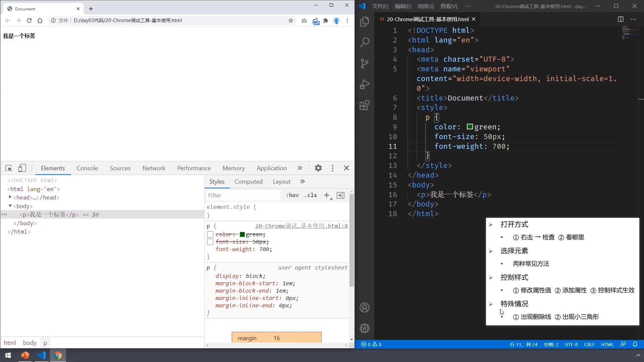Open VS Code title bar overflow menu
This screenshot has height=362, width=644.
click(468, 6)
